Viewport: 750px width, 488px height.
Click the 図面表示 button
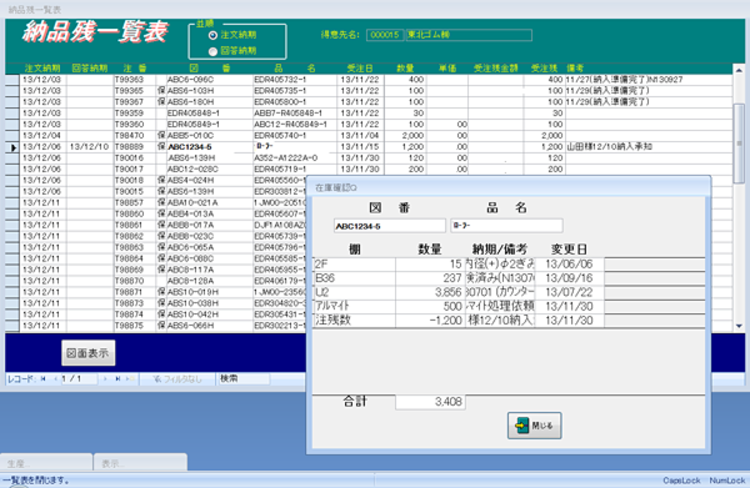coord(88,353)
